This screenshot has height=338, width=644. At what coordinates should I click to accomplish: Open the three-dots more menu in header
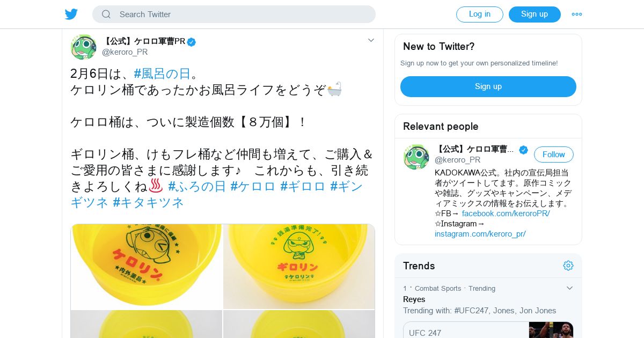(577, 14)
